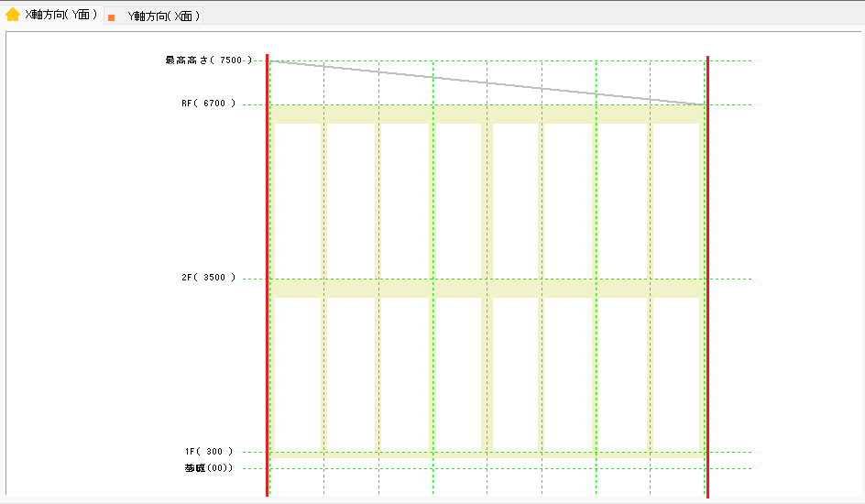Select the 基礎(00) foundation label
The height and width of the screenshot is (504, 865).
(x=208, y=468)
